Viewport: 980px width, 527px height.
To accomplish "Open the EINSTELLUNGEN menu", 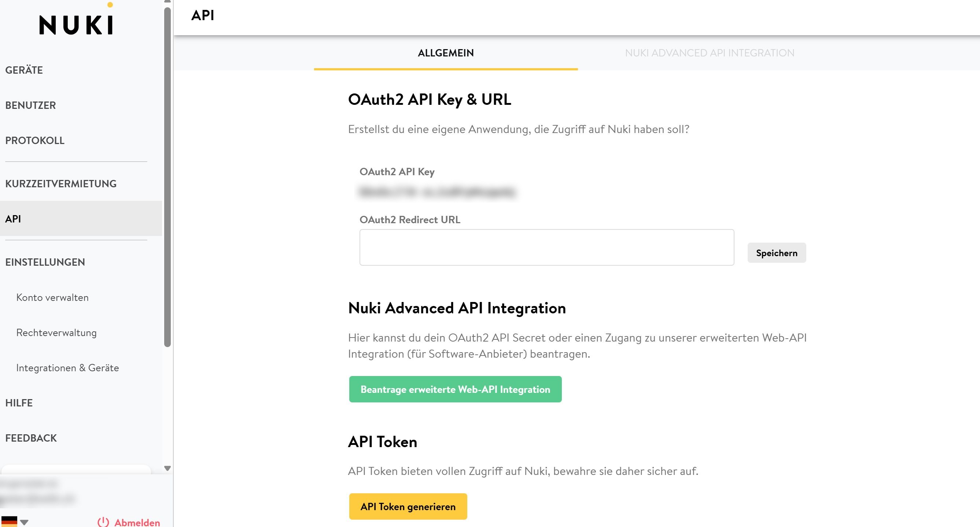I will [45, 262].
